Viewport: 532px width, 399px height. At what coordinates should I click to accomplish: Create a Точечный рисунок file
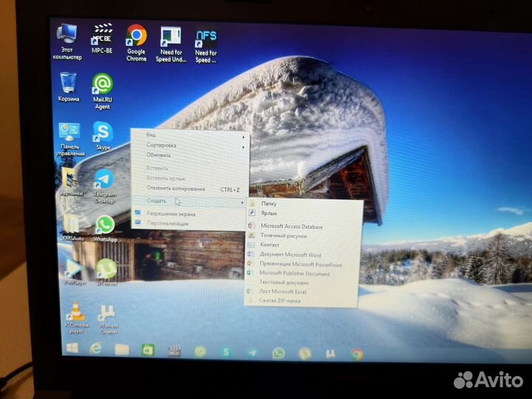[x=304, y=236]
